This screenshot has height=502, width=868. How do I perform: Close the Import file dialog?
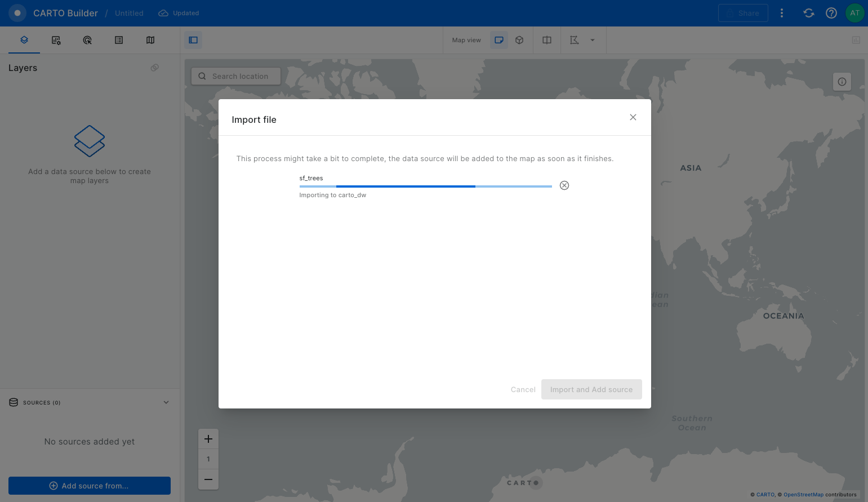(633, 117)
